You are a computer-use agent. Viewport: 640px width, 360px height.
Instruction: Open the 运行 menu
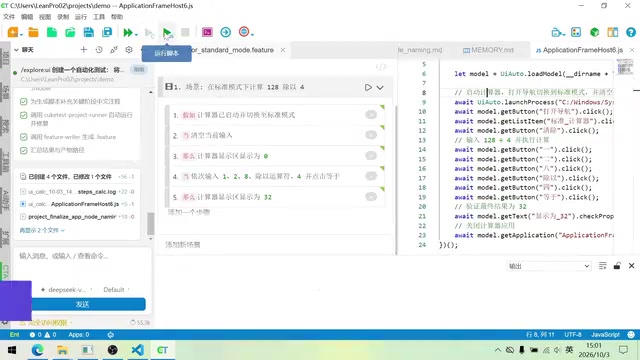pos(81,17)
